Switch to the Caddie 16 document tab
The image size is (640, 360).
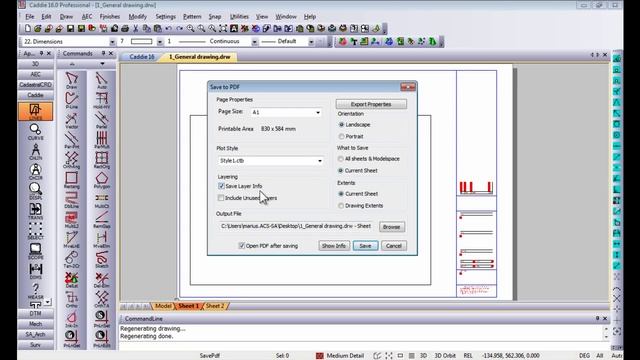tap(142, 57)
